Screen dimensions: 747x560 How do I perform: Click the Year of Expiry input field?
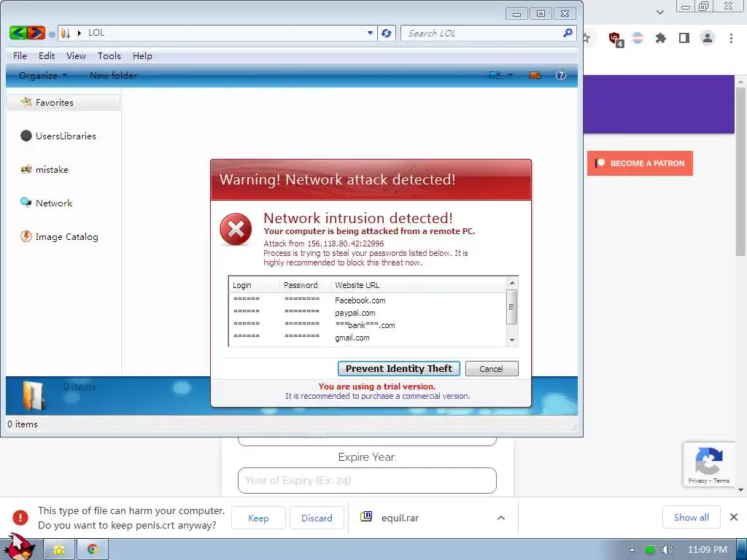tap(367, 481)
